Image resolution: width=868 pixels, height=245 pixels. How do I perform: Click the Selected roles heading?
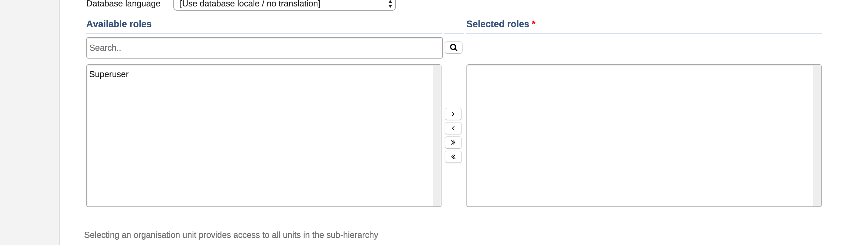point(497,24)
